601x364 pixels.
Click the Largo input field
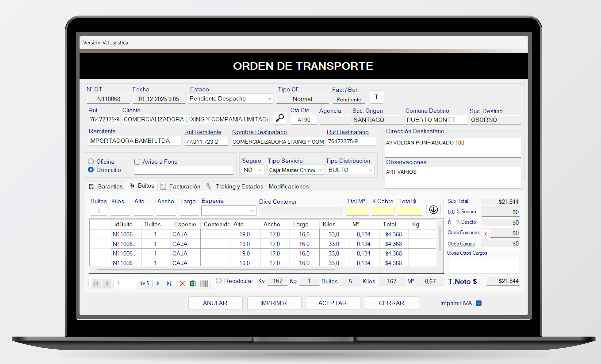(189, 210)
